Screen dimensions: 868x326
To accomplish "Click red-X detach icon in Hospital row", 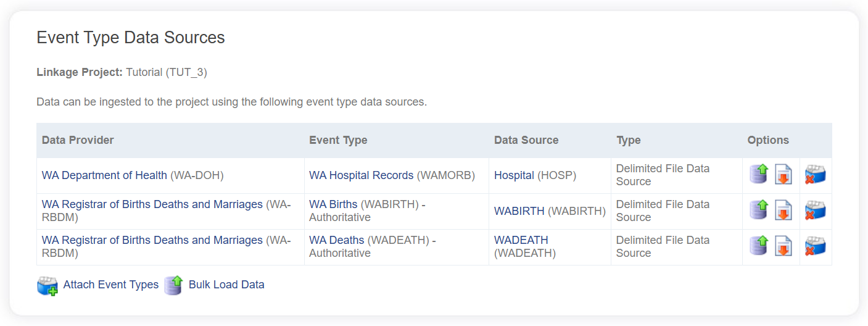I will 815,175.
